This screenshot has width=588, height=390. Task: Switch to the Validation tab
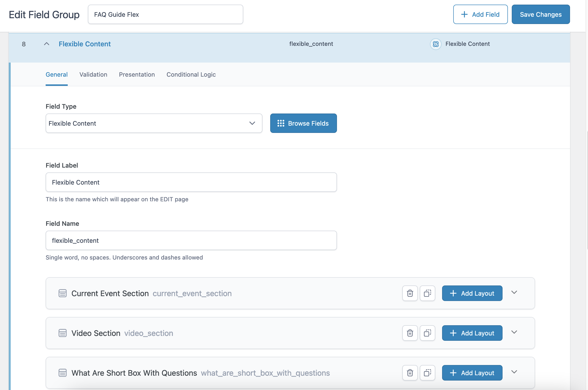tap(93, 75)
